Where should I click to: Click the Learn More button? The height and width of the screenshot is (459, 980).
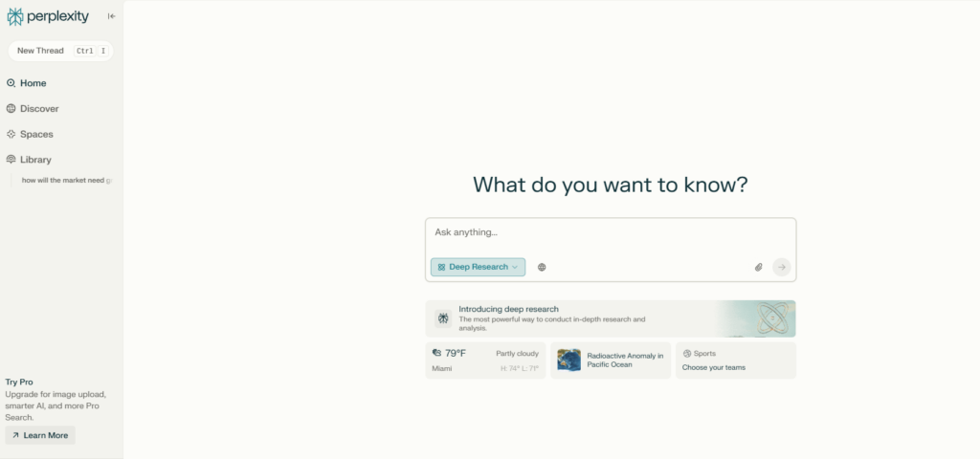tap(40, 435)
